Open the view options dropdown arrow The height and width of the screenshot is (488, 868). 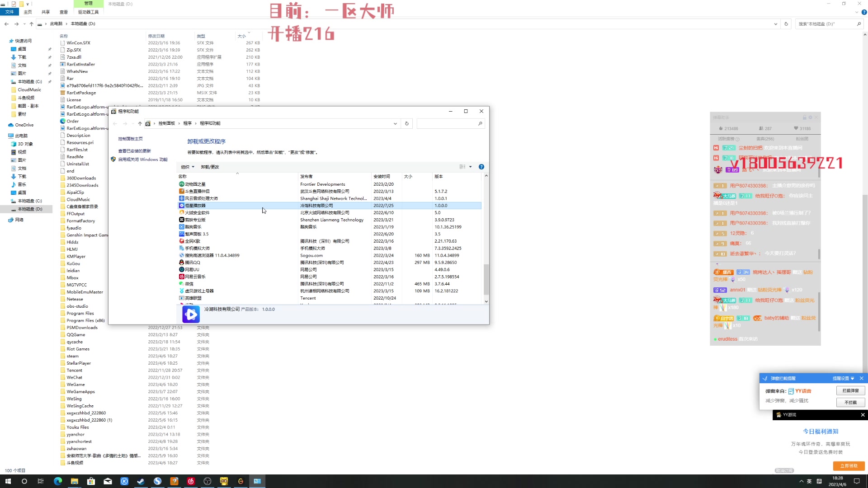click(471, 167)
